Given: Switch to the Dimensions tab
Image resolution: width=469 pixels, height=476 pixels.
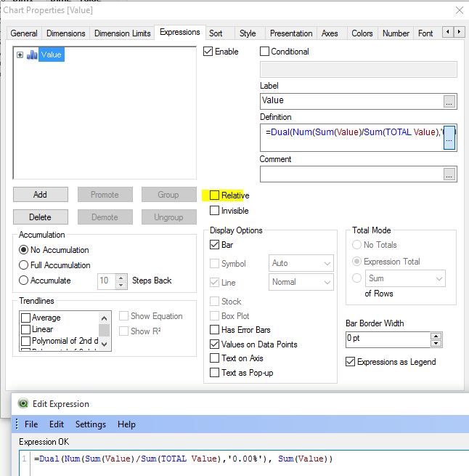Looking at the screenshot, I should click(x=66, y=33).
